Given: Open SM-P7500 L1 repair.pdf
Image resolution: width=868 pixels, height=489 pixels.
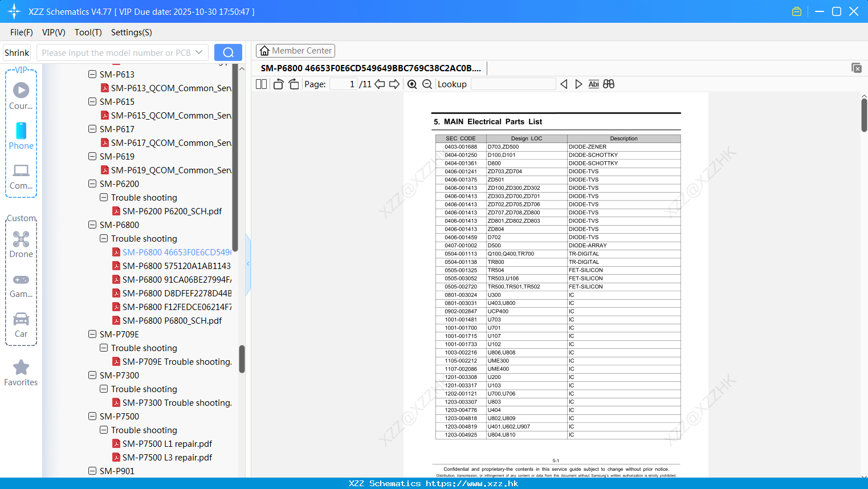Looking at the screenshot, I should point(168,443).
